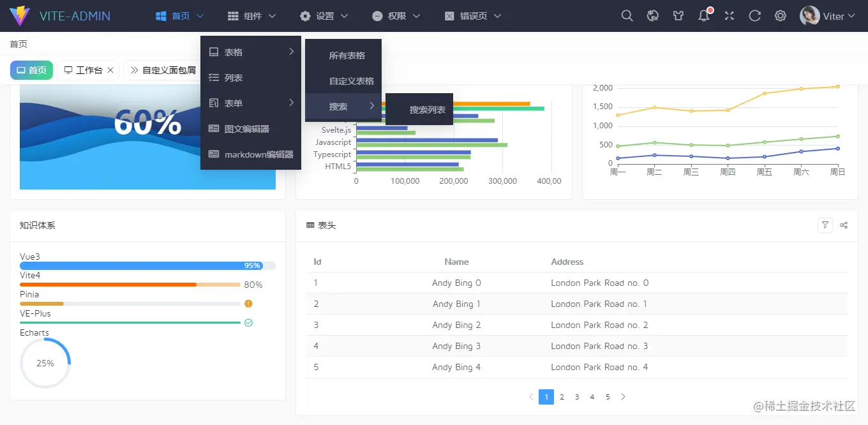Click the Name column header
The image size is (868, 425).
(456, 262)
